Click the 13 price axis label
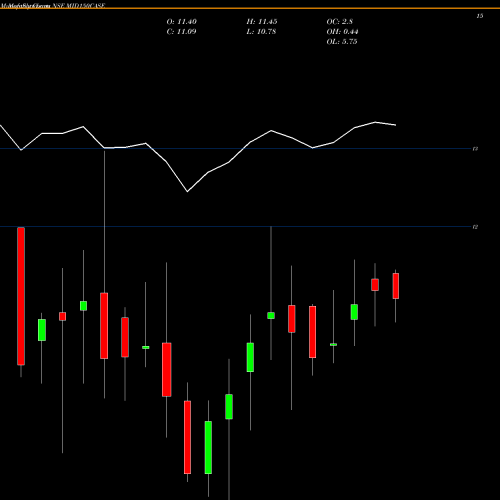 476,149
